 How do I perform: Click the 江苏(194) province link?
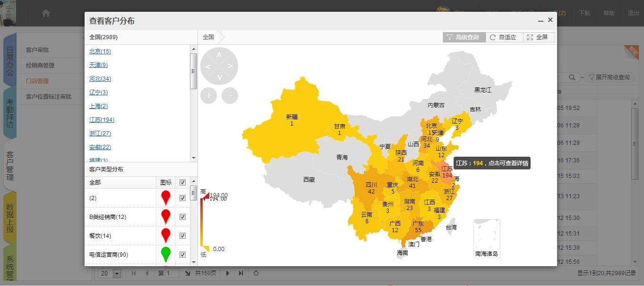click(102, 120)
